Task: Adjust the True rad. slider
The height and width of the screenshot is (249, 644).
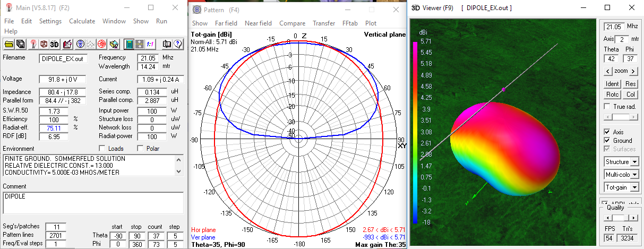Action: [x=621, y=117]
